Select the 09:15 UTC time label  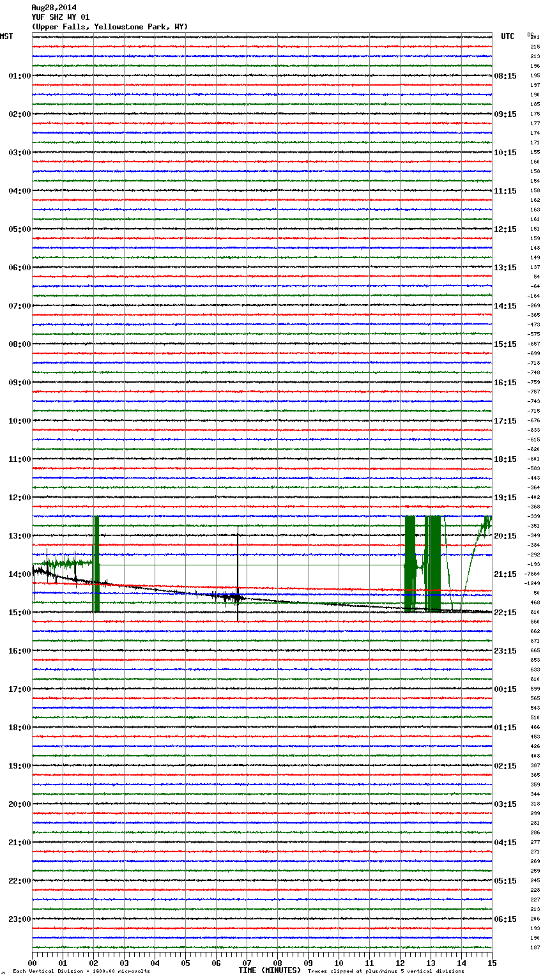pos(505,114)
